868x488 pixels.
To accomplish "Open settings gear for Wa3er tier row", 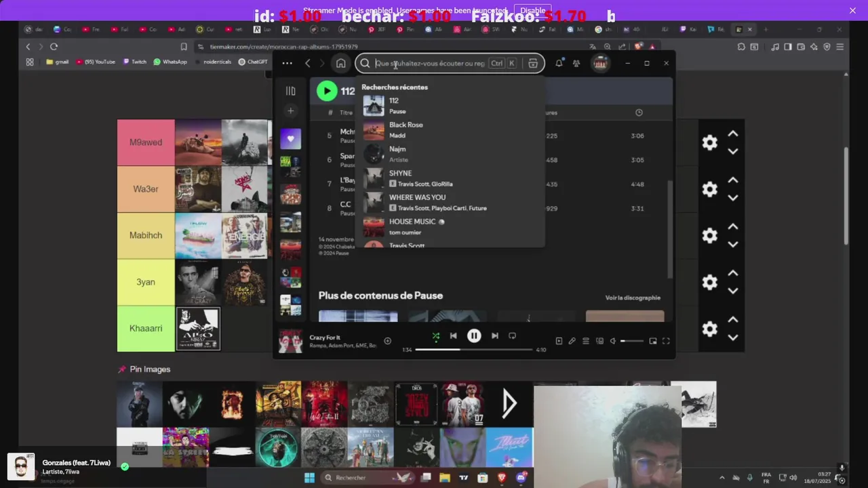I will tap(709, 189).
